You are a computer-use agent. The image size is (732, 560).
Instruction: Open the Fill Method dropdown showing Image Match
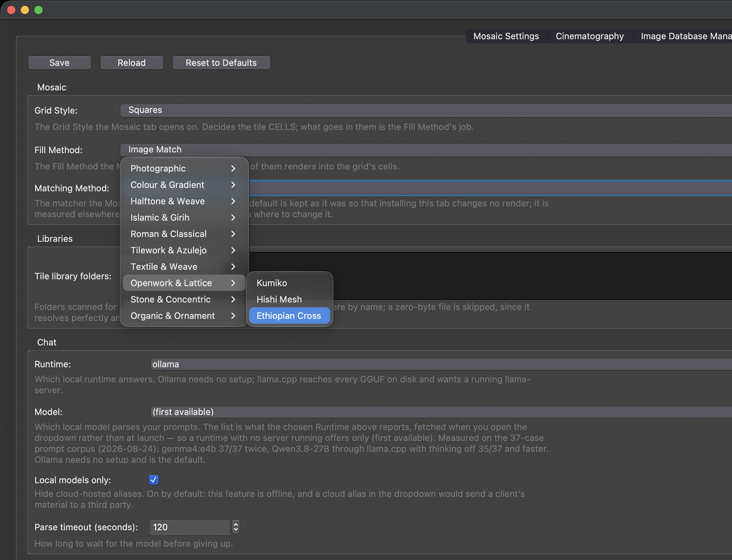point(426,150)
